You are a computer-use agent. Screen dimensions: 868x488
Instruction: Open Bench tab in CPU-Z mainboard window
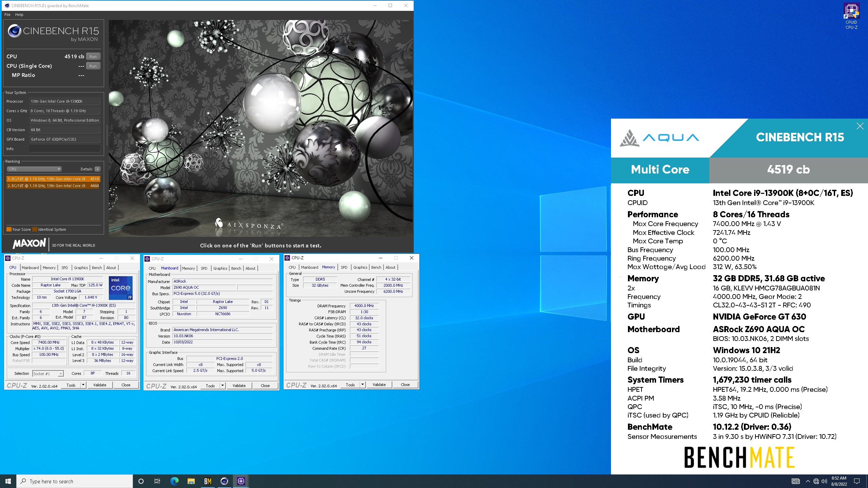pos(236,268)
